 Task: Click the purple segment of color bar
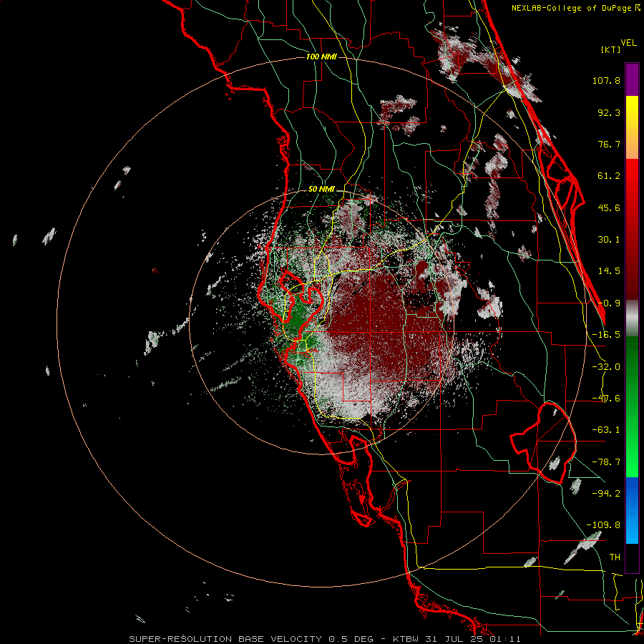[632, 79]
